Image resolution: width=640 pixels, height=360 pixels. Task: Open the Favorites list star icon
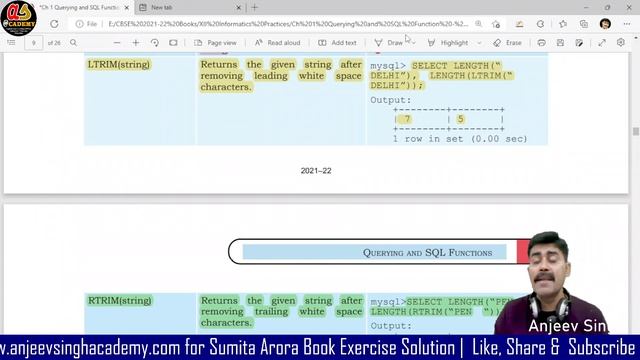pyautogui.click(x=563, y=24)
